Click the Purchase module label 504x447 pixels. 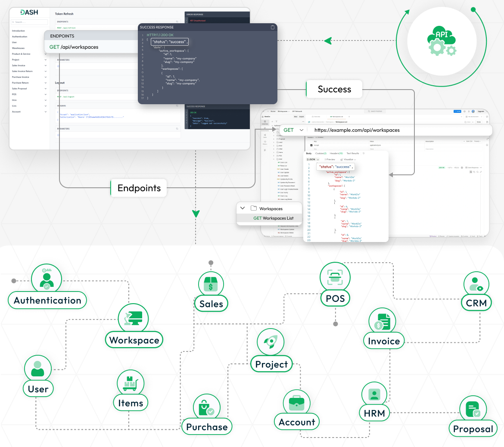(x=207, y=427)
